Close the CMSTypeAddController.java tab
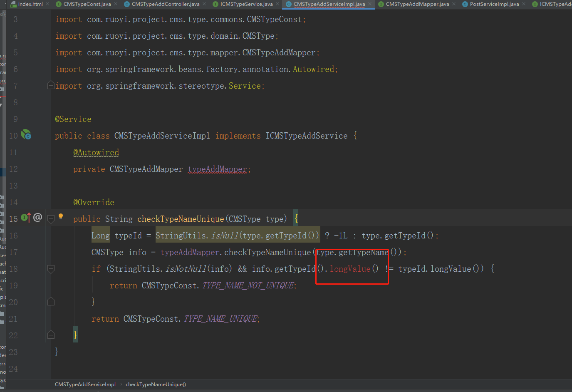 point(204,4)
